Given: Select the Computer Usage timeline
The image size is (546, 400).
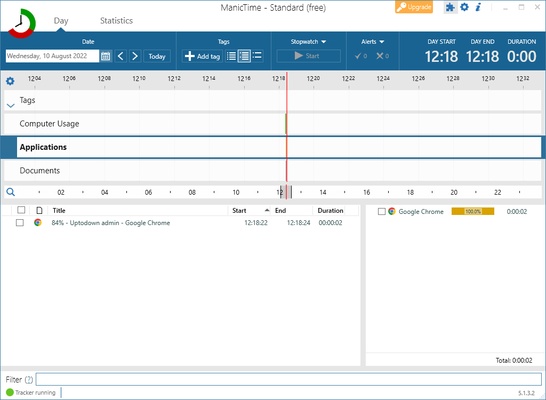Looking at the screenshot, I should (273, 124).
